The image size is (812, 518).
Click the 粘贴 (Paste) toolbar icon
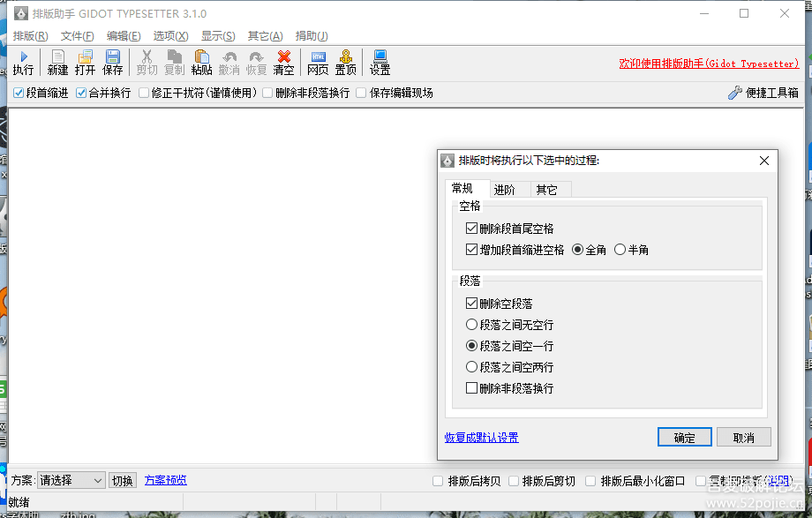coord(201,63)
